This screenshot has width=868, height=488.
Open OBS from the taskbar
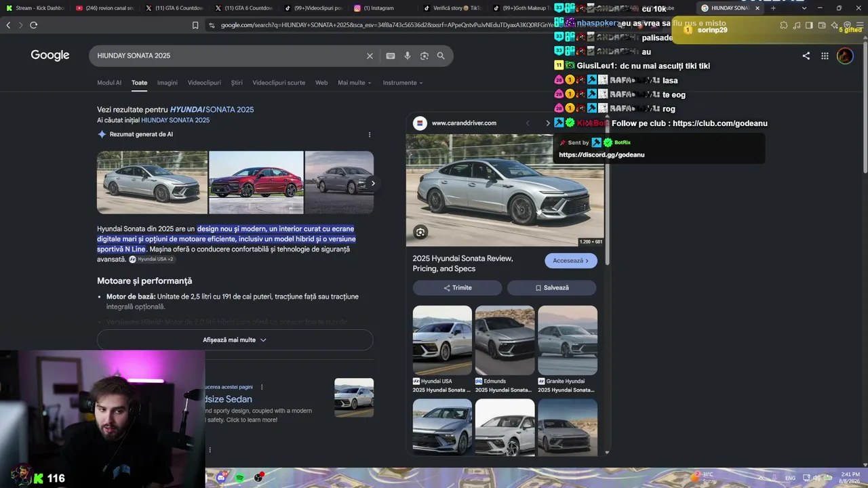tap(259, 478)
